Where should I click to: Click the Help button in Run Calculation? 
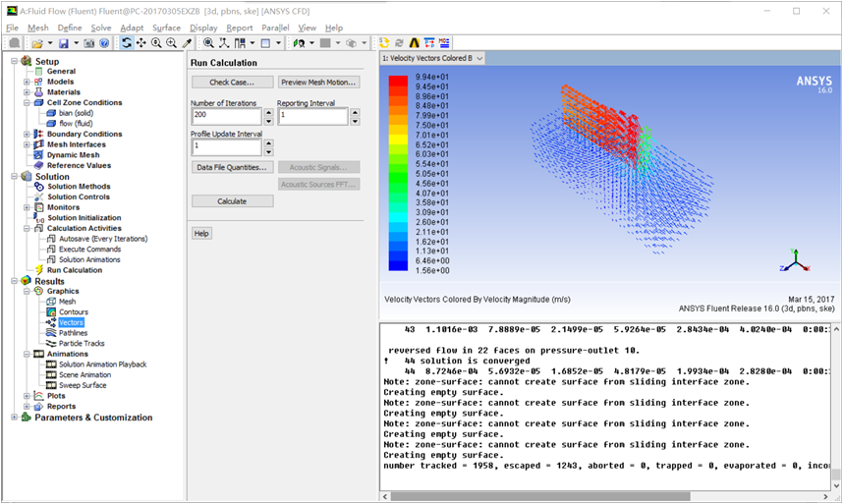tap(201, 233)
